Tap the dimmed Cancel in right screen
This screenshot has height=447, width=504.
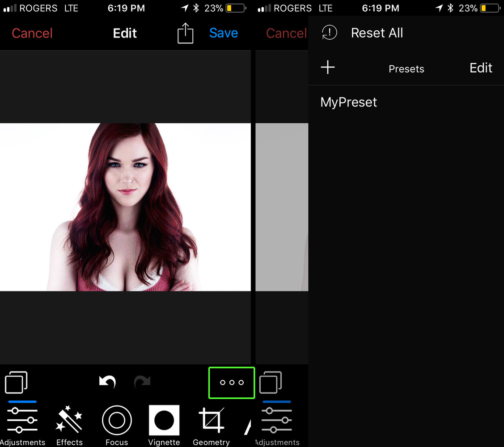286,33
